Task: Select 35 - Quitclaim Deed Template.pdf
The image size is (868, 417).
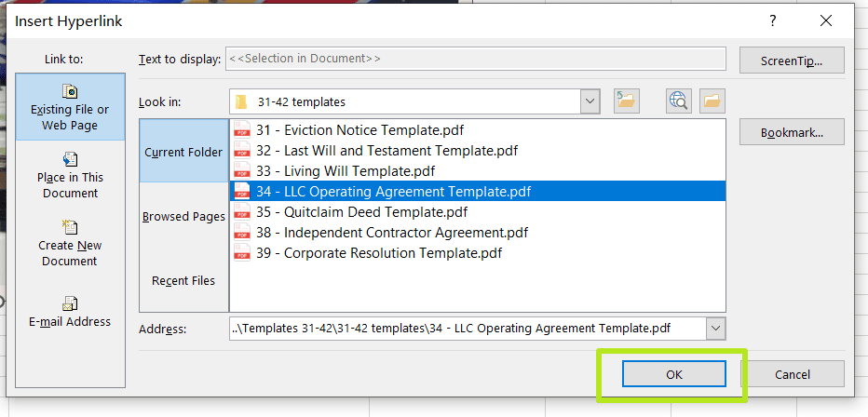Action: pos(477,212)
